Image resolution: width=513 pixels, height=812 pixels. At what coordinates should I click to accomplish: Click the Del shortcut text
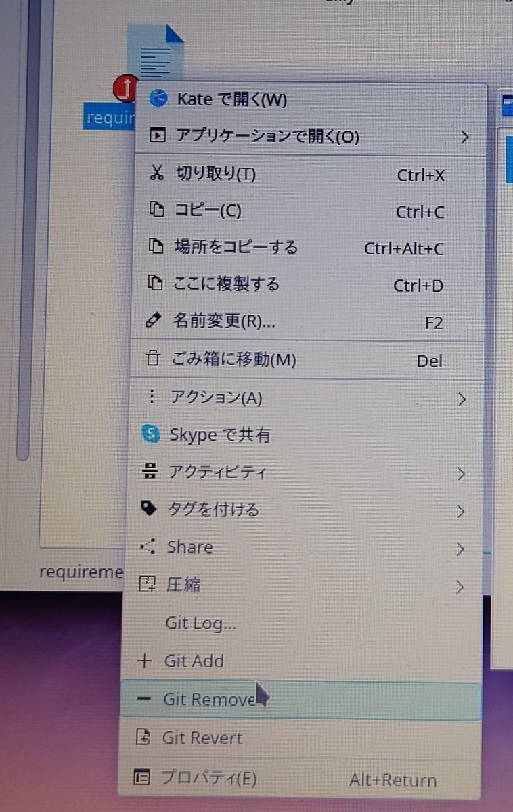tap(430, 361)
